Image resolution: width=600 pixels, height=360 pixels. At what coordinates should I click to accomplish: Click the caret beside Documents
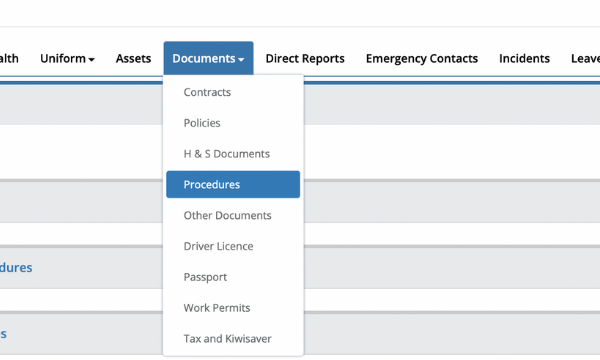pyautogui.click(x=241, y=60)
